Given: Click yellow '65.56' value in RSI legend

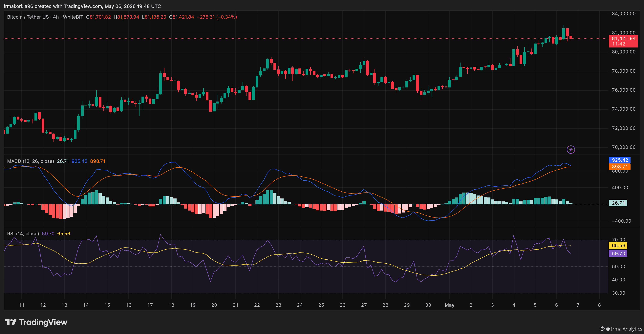Looking at the screenshot, I should [64, 234].
